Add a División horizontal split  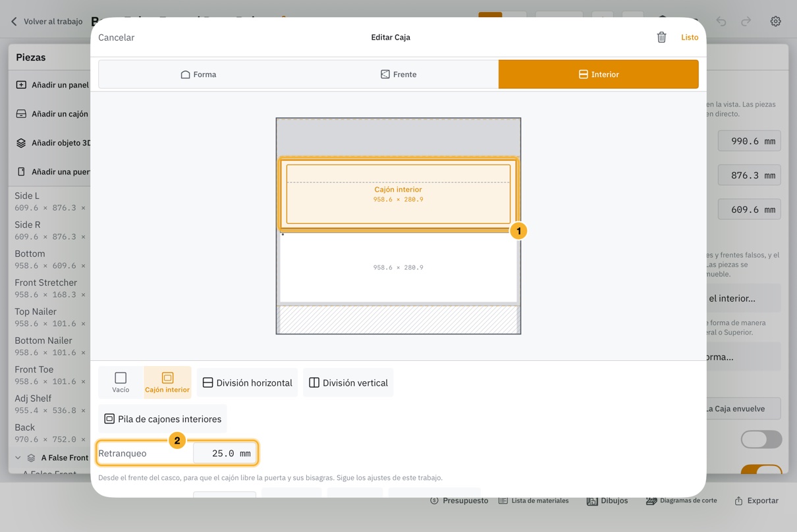click(247, 383)
